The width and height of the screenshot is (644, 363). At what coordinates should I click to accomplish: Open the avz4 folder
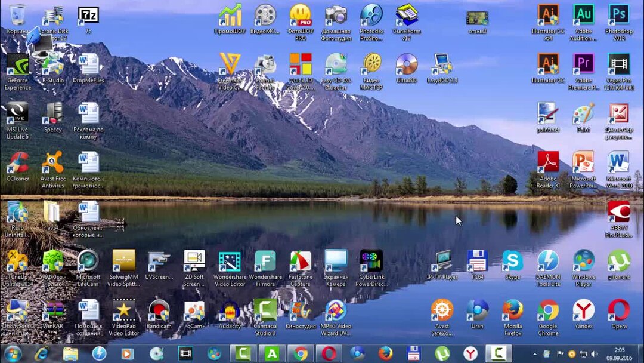(52, 216)
